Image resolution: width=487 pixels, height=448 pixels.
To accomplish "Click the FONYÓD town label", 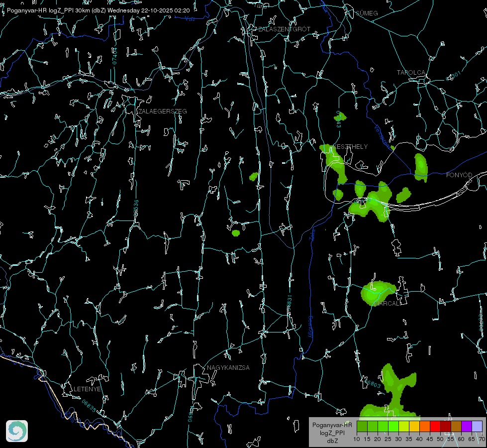I will 459,175.
